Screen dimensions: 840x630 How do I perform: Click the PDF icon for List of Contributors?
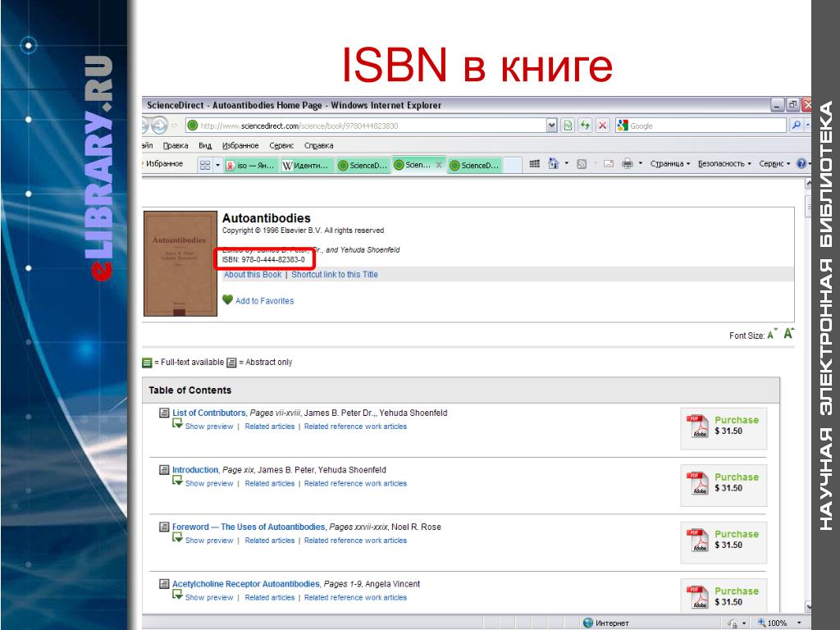[697, 426]
